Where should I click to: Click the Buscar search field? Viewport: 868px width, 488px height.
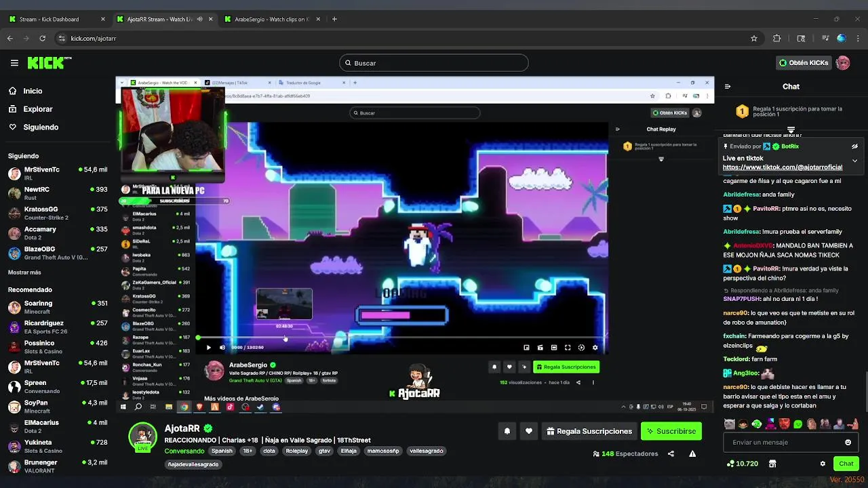tap(434, 63)
